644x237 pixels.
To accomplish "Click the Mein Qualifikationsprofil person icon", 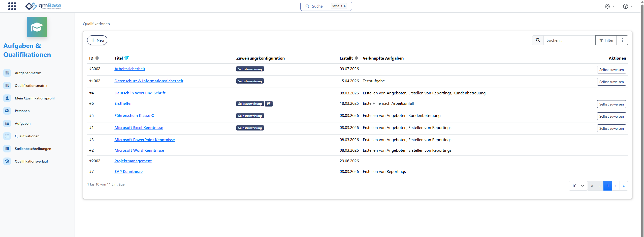I will [x=7, y=98].
